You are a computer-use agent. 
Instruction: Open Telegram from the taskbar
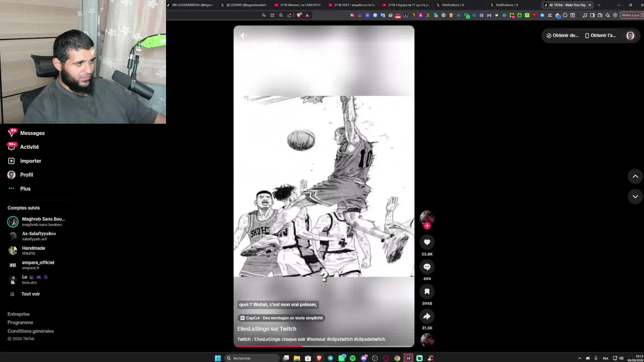(x=331, y=358)
